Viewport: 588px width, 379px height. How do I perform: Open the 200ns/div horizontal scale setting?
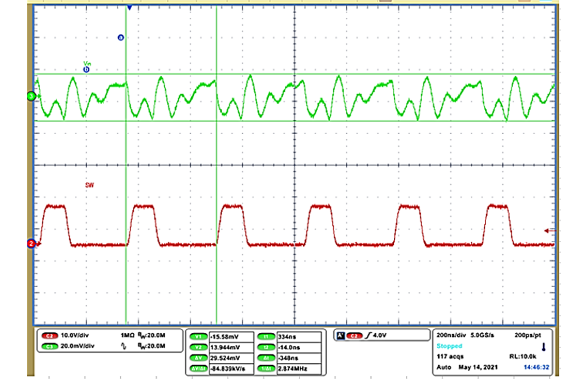(451, 335)
